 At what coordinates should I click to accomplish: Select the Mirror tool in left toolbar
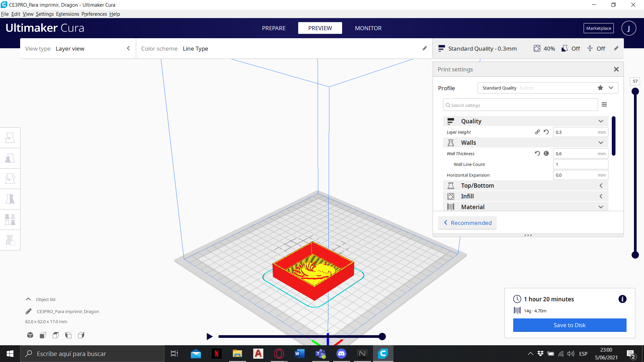tap(10, 199)
